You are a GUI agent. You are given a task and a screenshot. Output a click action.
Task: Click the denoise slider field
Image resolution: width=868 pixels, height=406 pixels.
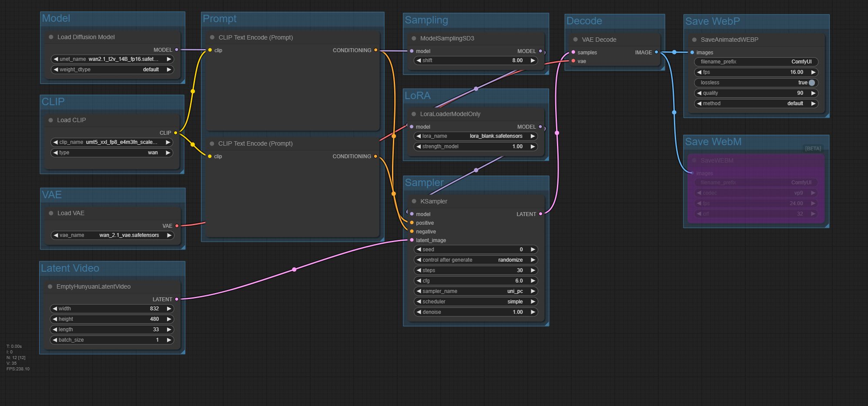pos(476,312)
